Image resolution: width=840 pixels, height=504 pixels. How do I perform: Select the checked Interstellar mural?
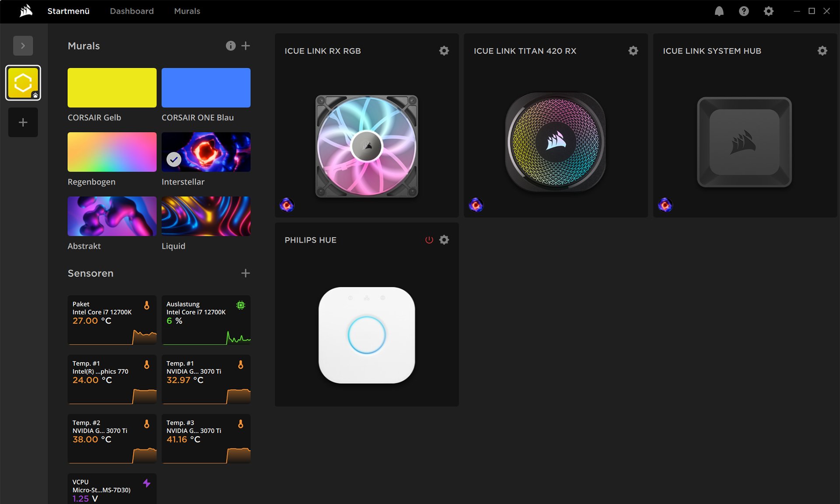(206, 152)
